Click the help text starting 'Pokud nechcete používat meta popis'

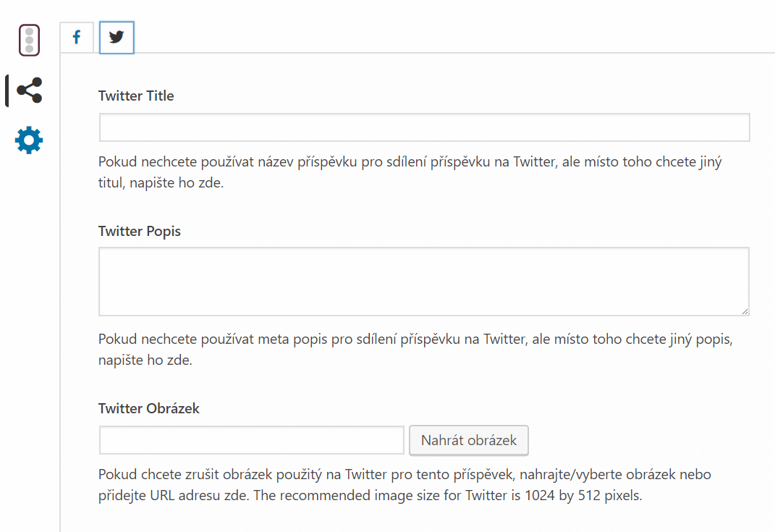(415, 349)
